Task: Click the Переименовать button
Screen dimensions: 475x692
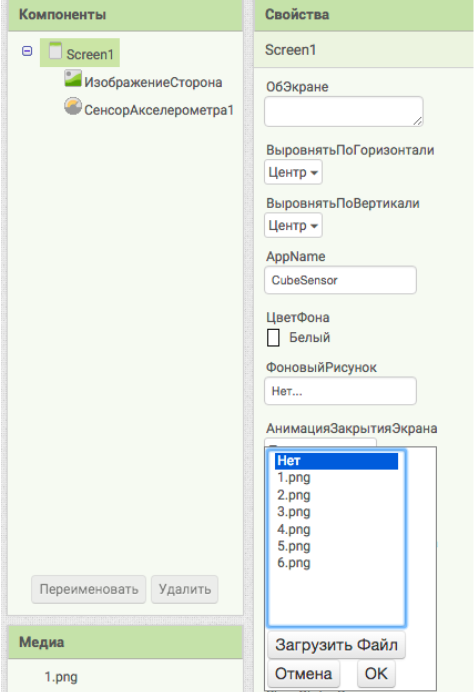Action: (x=89, y=589)
